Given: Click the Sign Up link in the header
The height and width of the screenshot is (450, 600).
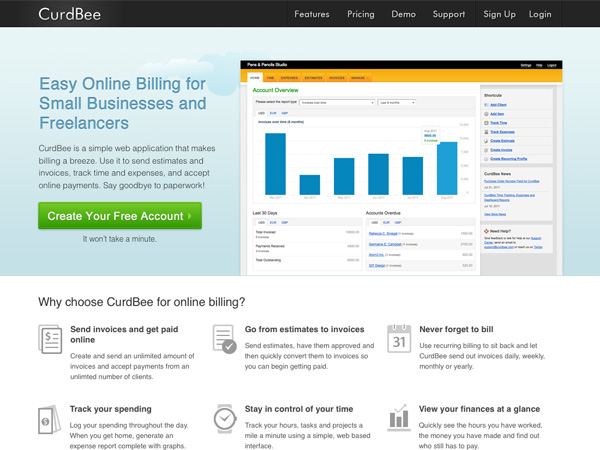Looking at the screenshot, I should (499, 14).
